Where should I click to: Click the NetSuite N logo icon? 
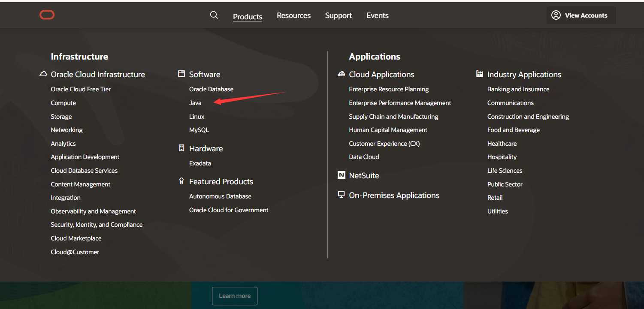(x=342, y=175)
